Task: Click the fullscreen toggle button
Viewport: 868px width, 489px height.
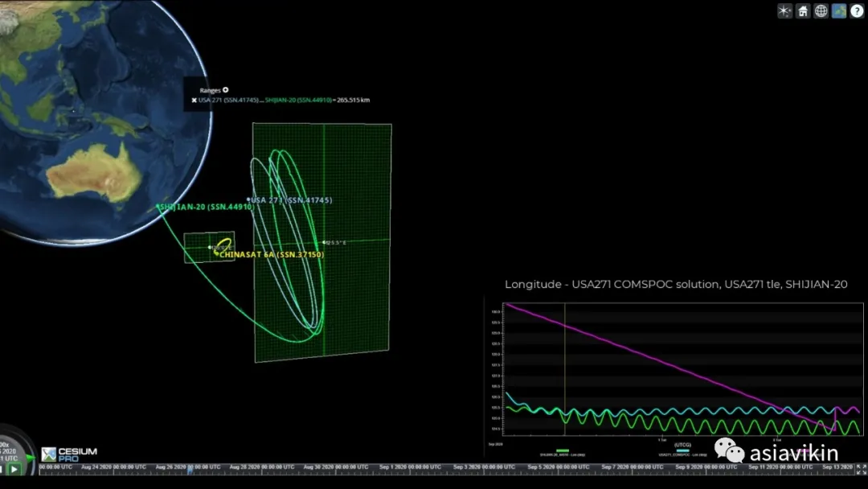Action: [x=862, y=469]
